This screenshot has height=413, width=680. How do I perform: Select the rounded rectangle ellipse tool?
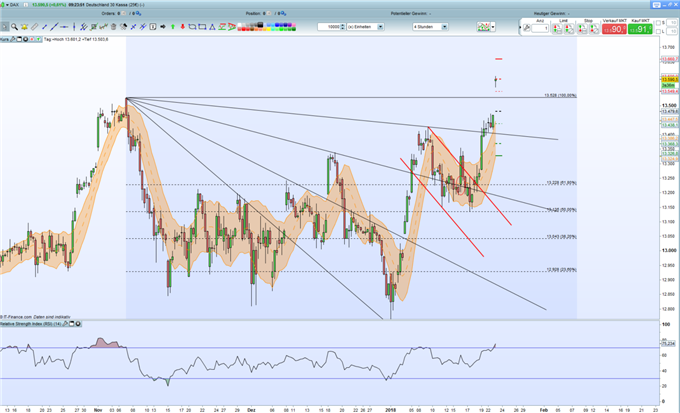coord(192,26)
